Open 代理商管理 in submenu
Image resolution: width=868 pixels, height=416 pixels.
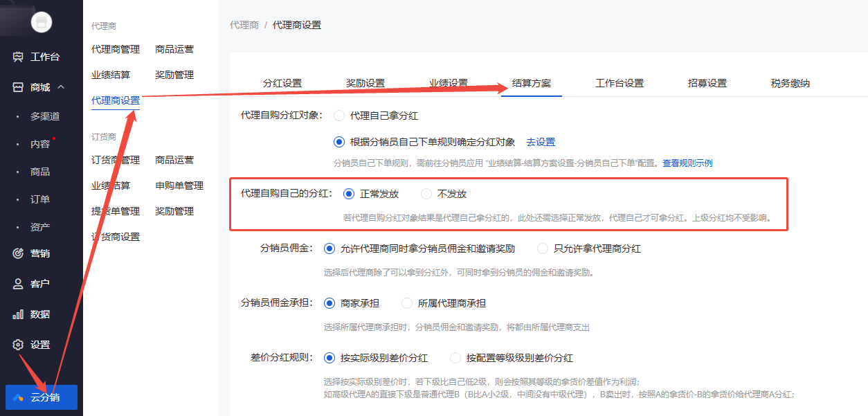(116, 49)
